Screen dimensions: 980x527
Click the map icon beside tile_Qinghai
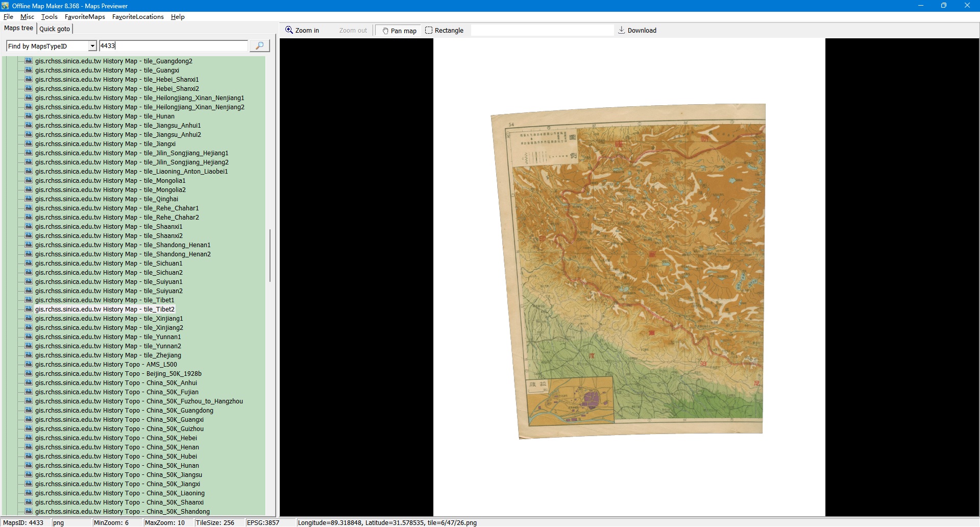click(29, 199)
